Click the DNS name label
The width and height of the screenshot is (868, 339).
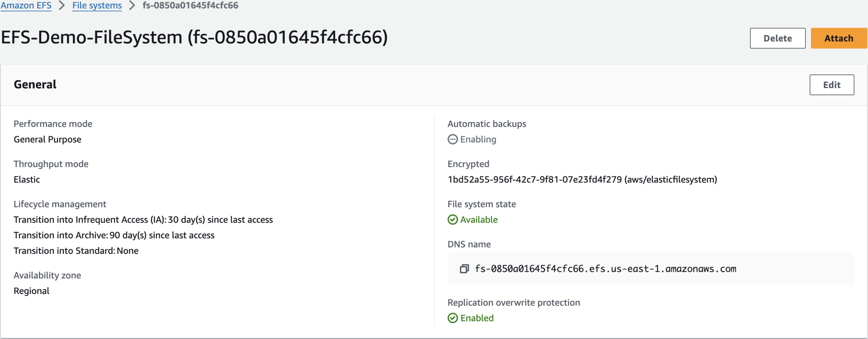coord(469,245)
